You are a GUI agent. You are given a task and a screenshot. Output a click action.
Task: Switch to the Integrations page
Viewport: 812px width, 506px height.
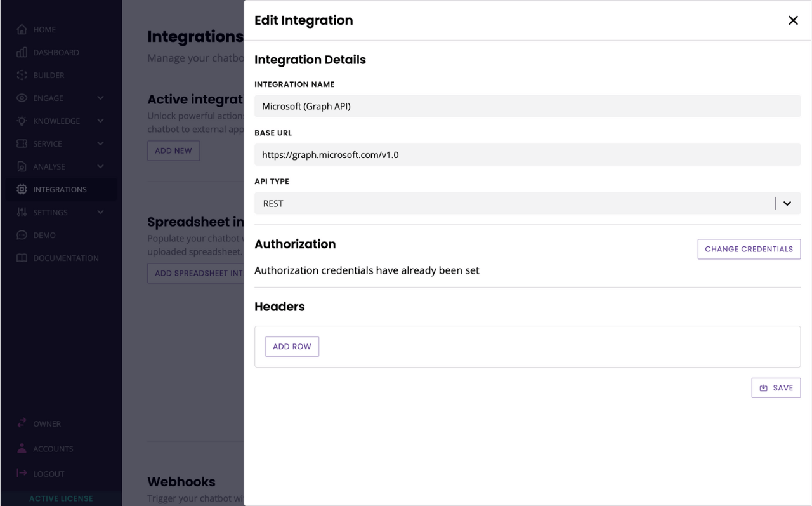point(57,189)
